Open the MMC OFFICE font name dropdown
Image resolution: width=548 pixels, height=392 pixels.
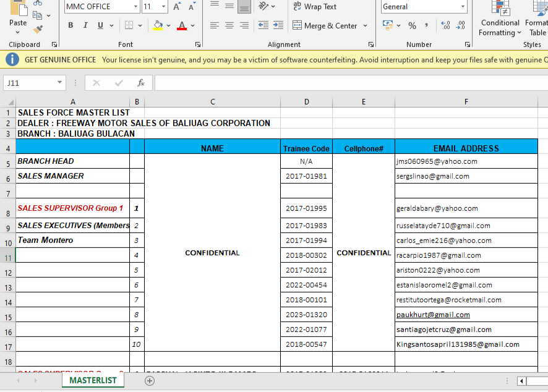tap(135, 7)
